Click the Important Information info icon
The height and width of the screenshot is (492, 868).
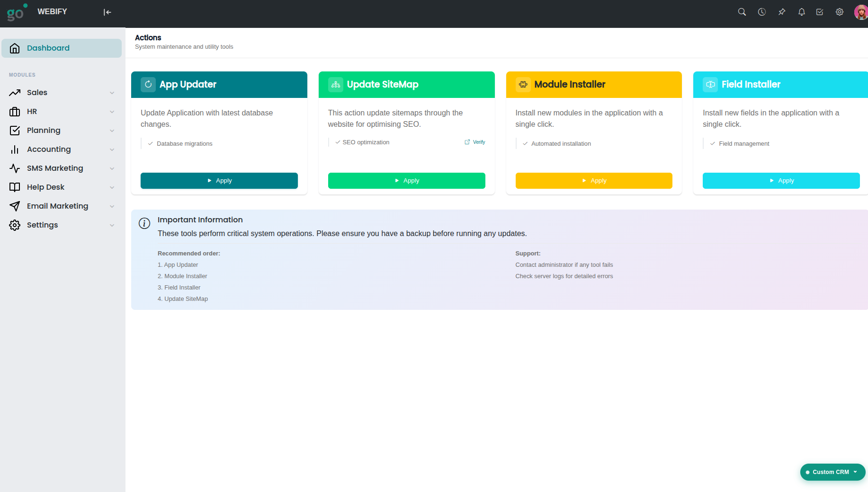pos(144,223)
